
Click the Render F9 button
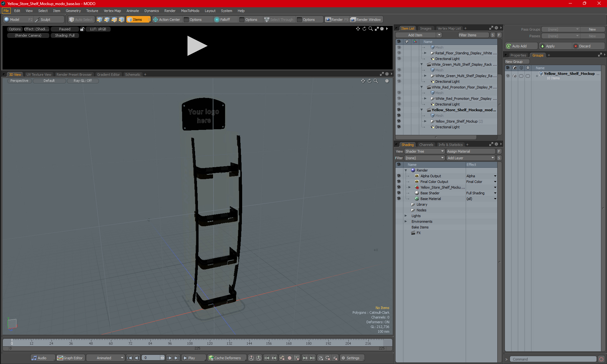point(337,20)
